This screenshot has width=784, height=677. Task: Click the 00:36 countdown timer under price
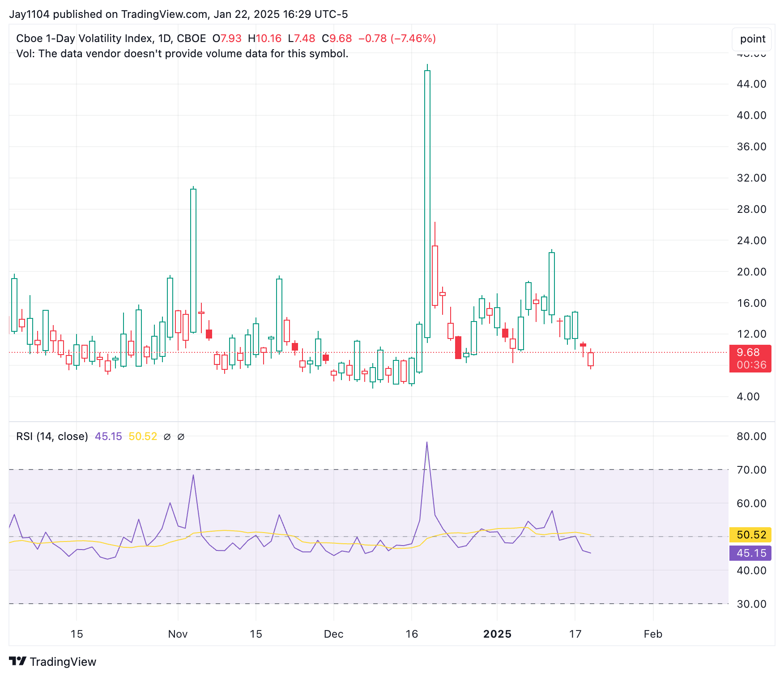tap(751, 365)
